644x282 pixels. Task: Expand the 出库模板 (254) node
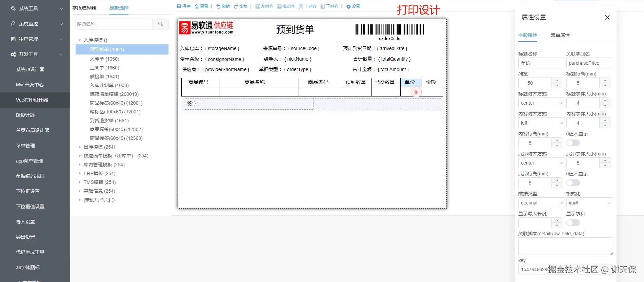[x=80, y=147]
